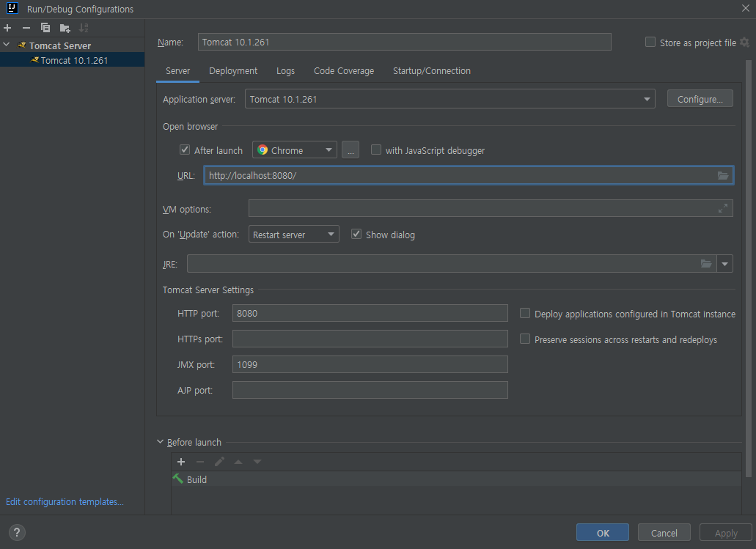
Task: Click the folder icon in URL field
Action: [x=723, y=175]
